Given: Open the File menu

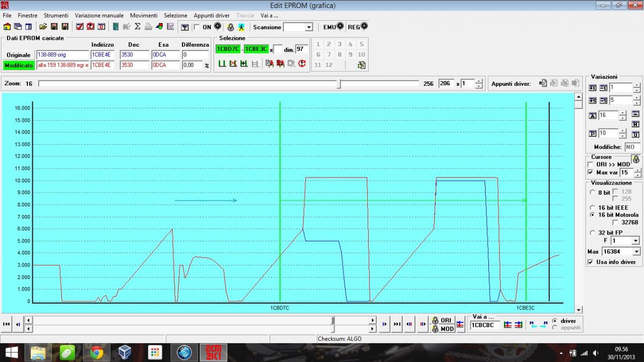Looking at the screenshot, I should pos(7,16).
